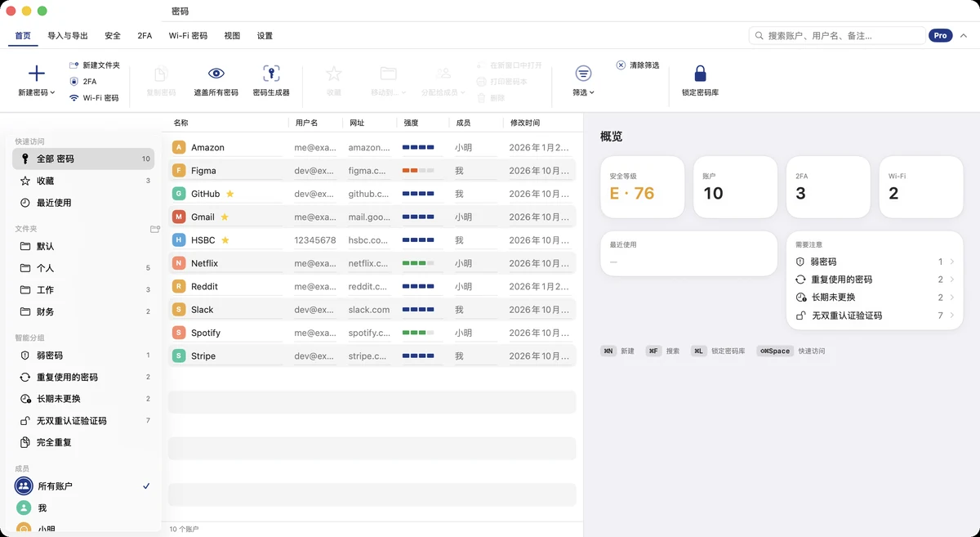This screenshot has width=980, height=537.
Task: Toggle the GitHub favorite star
Action: pyautogui.click(x=230, y=194)
